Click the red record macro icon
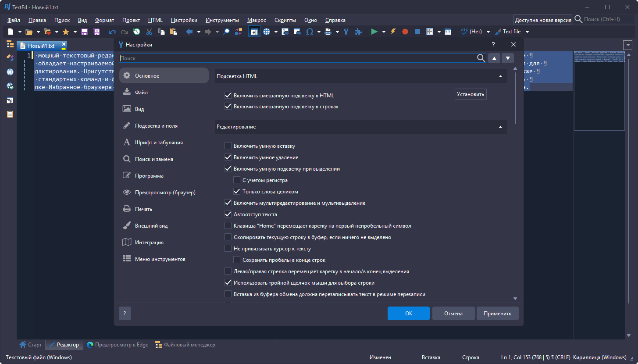Viewport: 638px width, 364px height. 405,32
